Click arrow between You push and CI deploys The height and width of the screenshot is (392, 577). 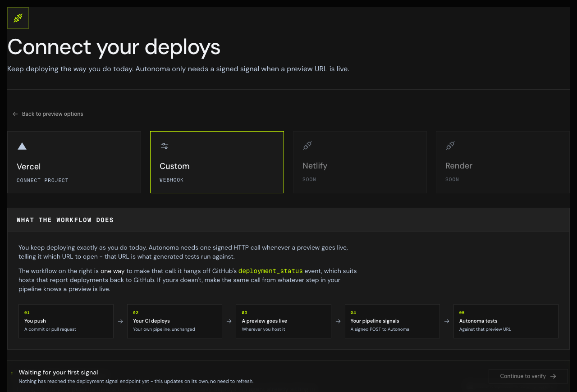click(x=120, y=321)
